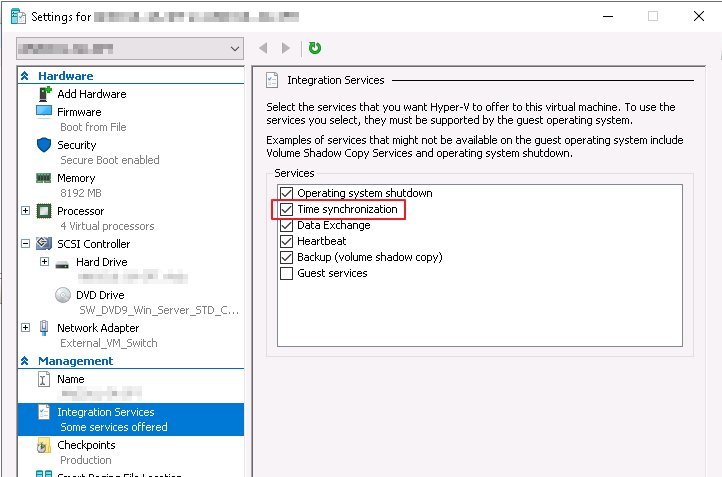The image size is (722, 477).
Task: Select Integration Services in Management list
Action: (105, 412)
